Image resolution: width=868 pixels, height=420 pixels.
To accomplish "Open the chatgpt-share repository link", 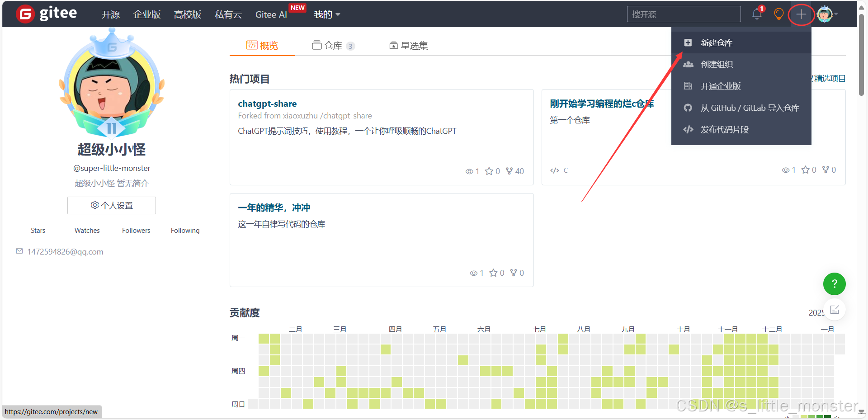I will 267,104.
